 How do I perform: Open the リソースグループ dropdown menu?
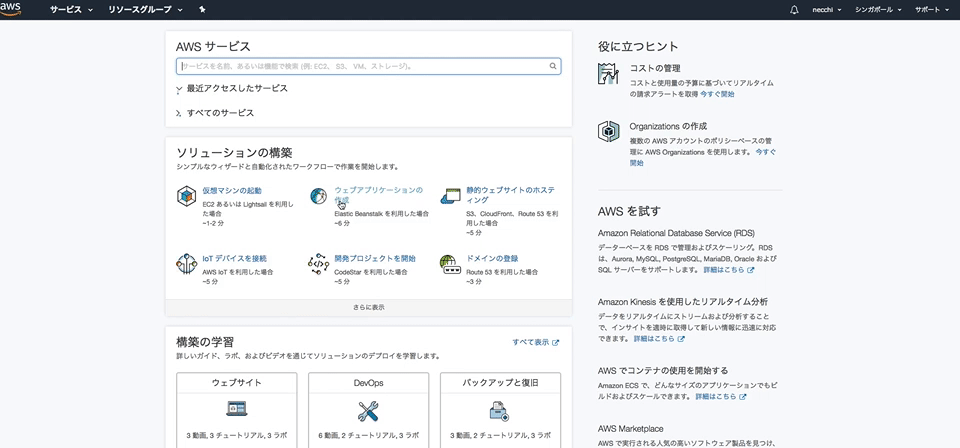tap(145, 10)
